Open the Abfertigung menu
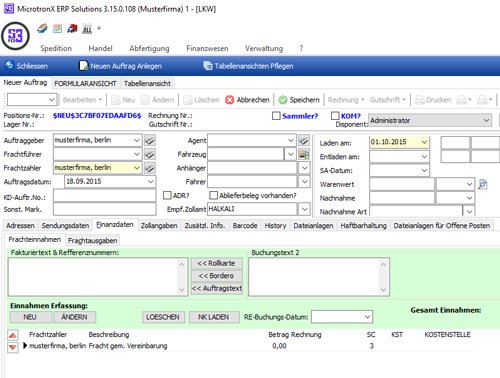The width and height of the screenshot is (500, 378). [149, 48]
